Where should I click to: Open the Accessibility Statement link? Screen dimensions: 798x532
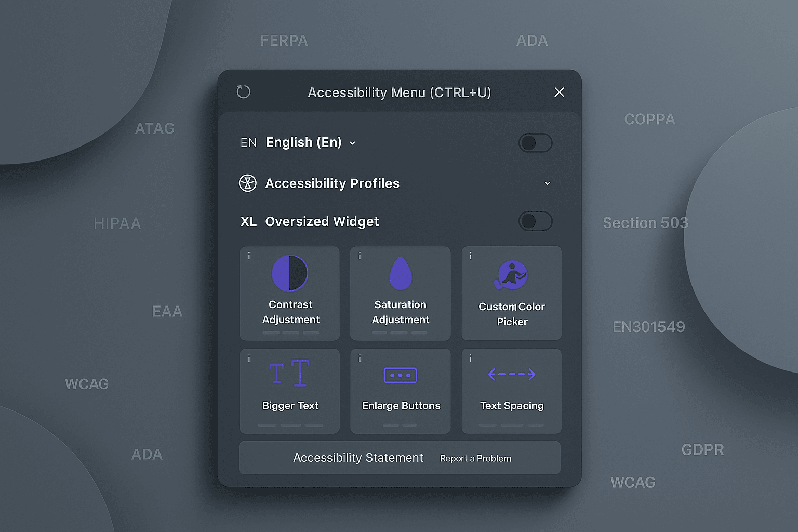click(358, 458)
